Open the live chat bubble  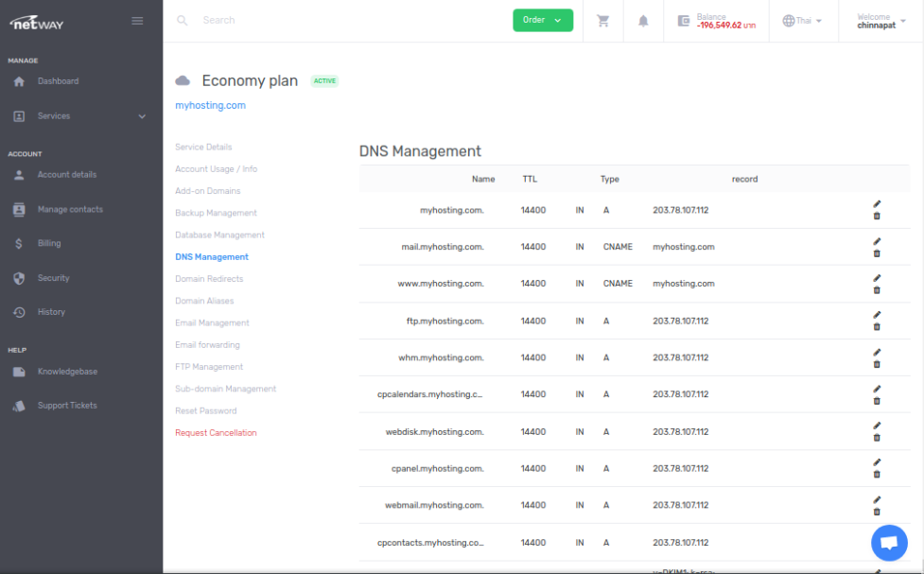pos(888,543)
